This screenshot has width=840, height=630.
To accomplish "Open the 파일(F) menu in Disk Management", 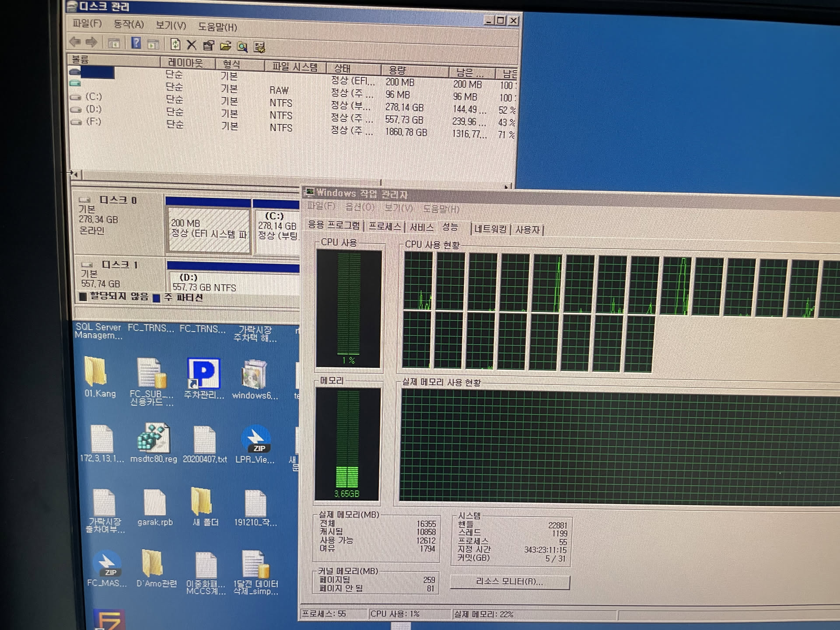I will click(x=87, y=23).
